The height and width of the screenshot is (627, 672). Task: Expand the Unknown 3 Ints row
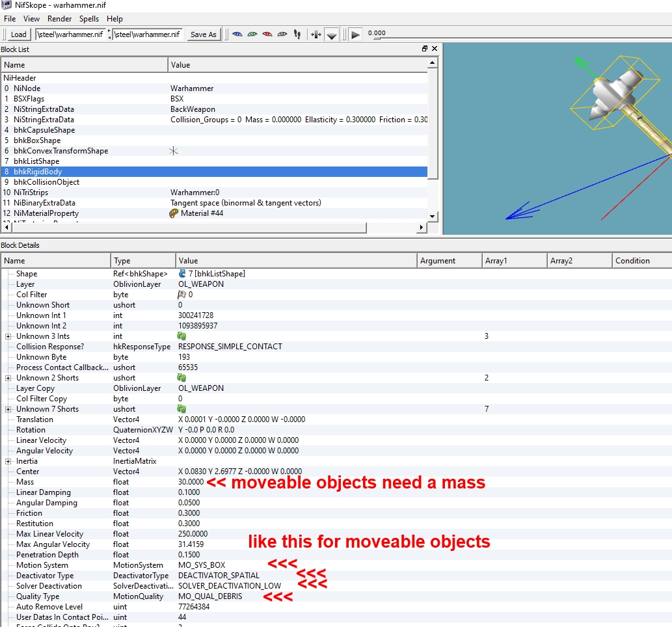click(8, 336)
